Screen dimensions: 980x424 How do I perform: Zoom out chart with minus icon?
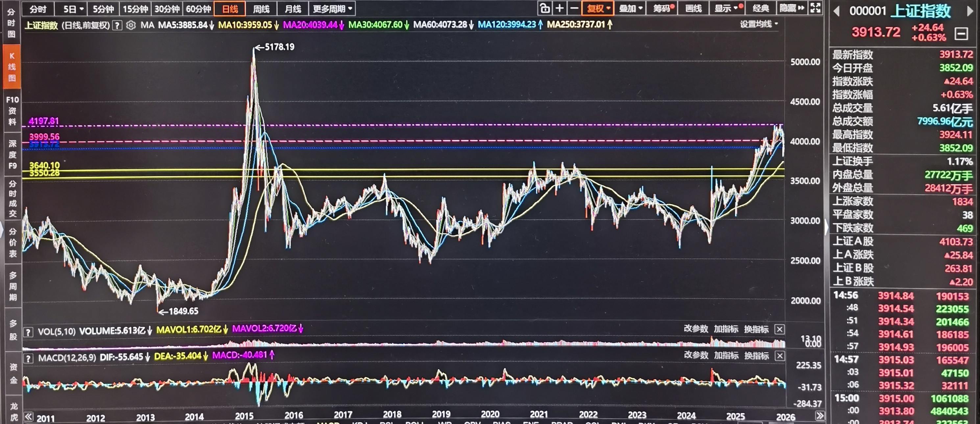[x=574, y=8]
